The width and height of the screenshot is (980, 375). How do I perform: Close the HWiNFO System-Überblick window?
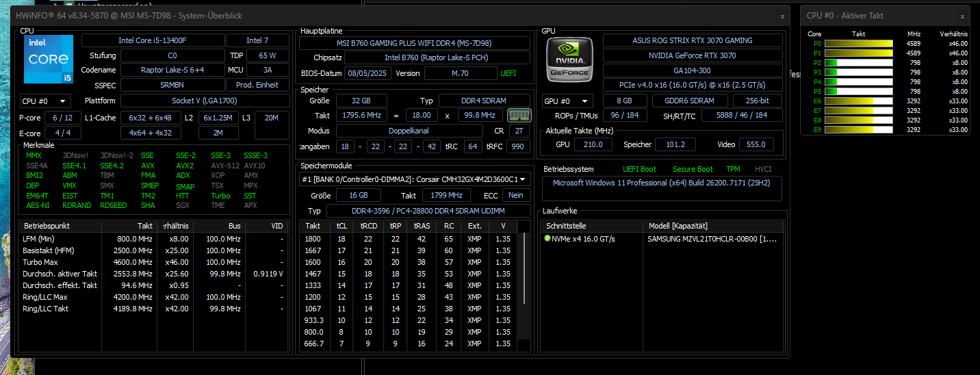(782, 16)
